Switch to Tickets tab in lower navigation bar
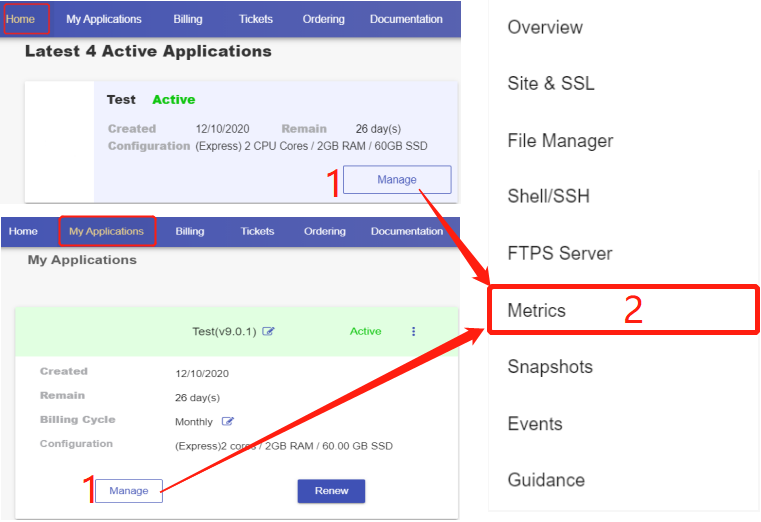761x522 pixels. (x=257, y=231)
